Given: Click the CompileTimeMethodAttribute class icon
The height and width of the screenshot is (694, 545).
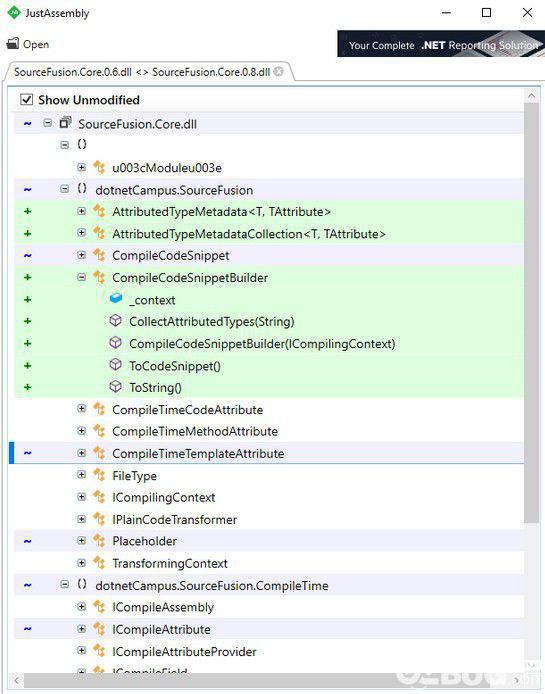Looking at the screenshot, I should (x=99, y=431).
